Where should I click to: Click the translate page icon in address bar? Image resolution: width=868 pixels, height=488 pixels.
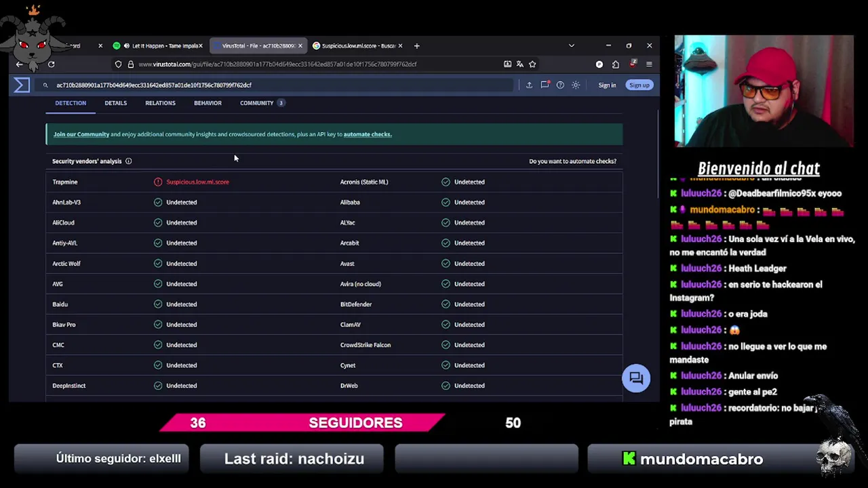click(519, 64)
